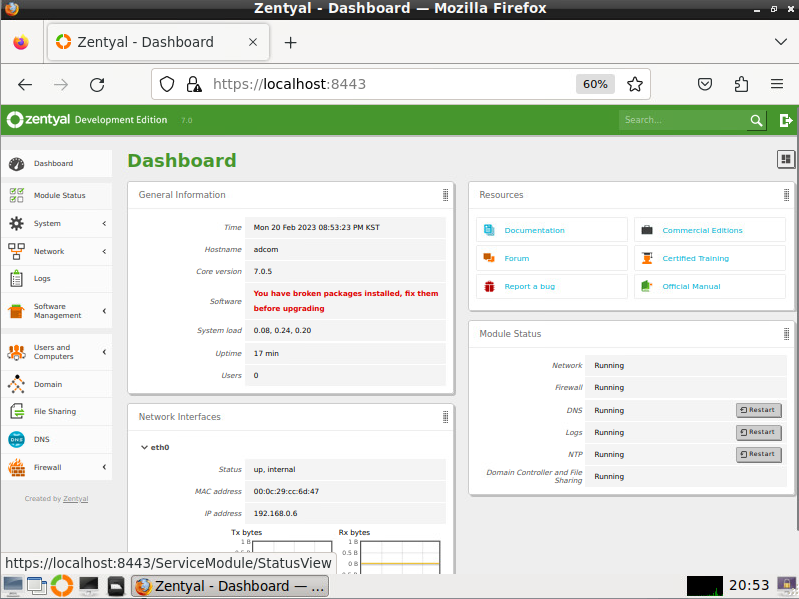
Task: Reload the page with Firefox refresh button
Action: tap(97, 84)
